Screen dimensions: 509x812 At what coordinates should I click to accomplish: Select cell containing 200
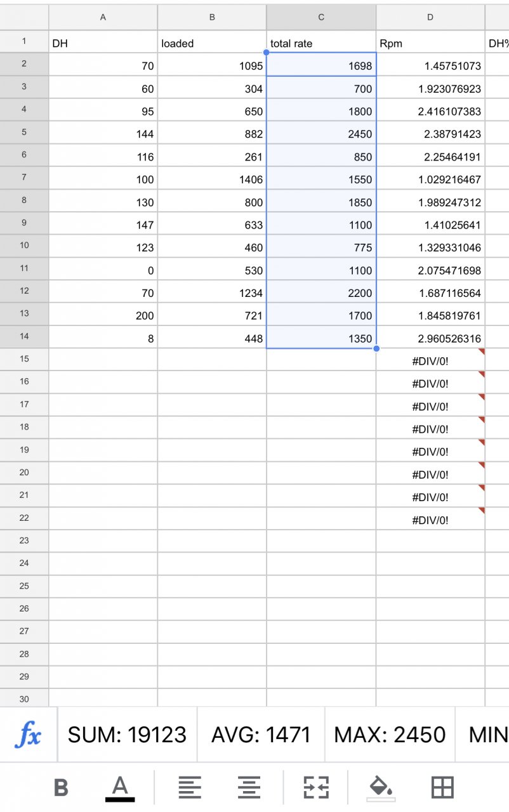tap(103, 314)
